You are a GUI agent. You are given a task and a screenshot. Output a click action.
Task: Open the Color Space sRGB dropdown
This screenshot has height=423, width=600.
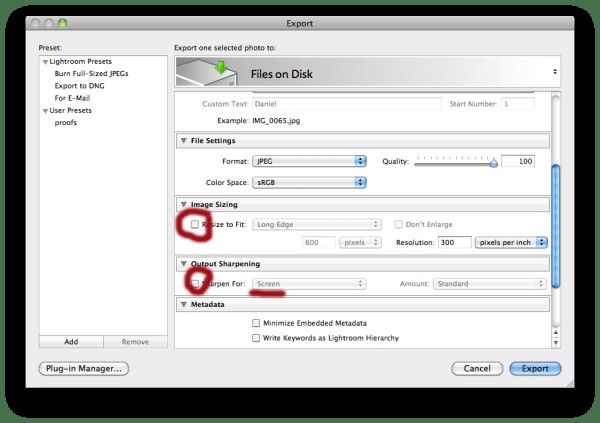tap(309, 183)
